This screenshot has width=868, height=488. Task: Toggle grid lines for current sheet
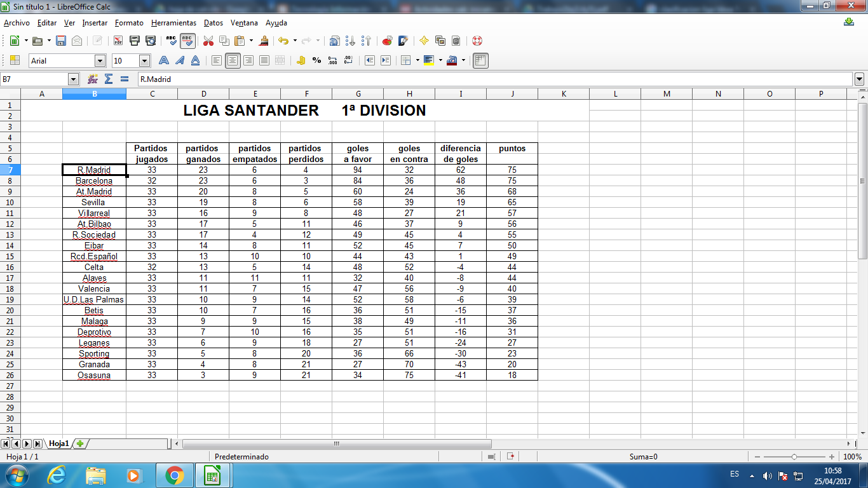point(481,60)
